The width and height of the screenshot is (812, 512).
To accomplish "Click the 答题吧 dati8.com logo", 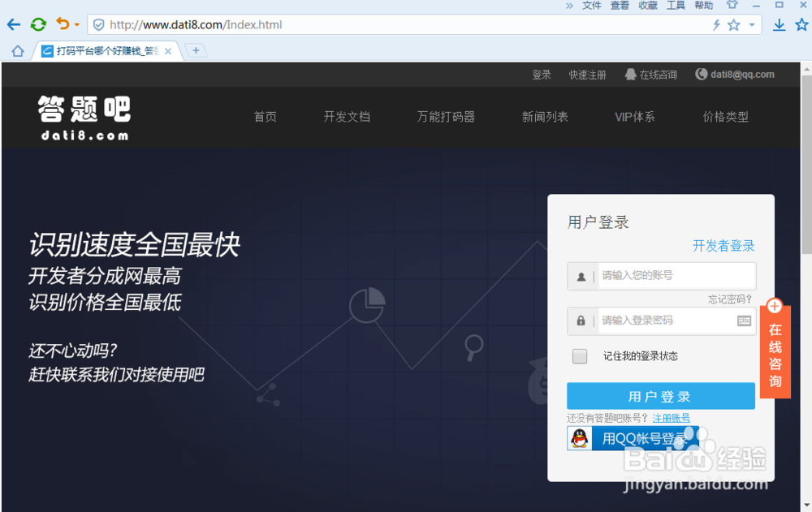I will point(84,118).
